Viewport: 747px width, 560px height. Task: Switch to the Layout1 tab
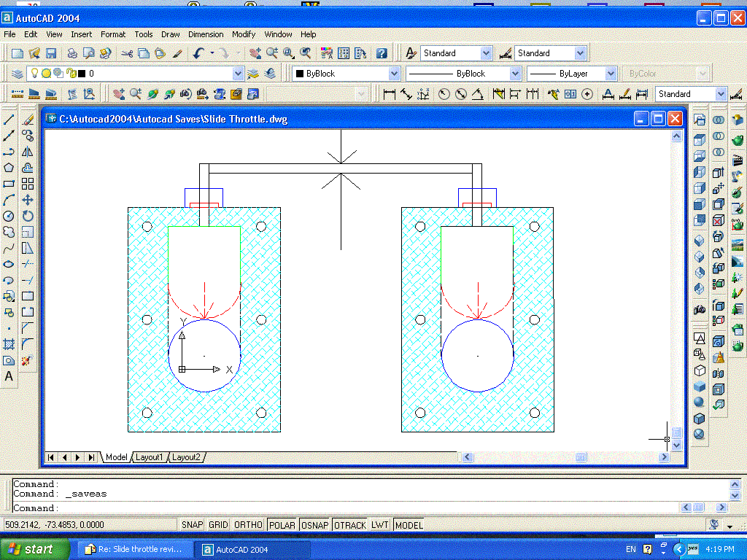point(150,457)
